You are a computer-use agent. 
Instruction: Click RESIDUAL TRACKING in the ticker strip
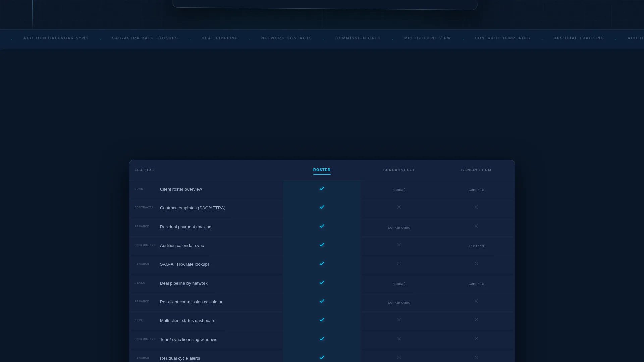[x=579, y=38]
